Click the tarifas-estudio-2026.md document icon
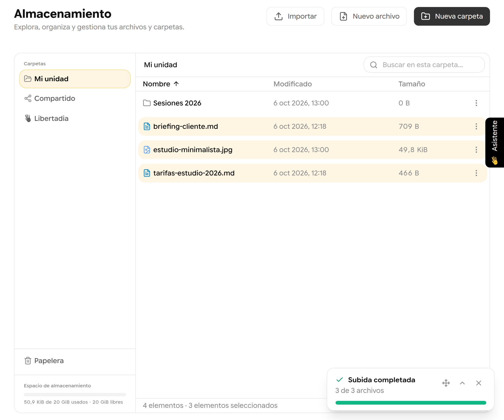The height and width of the screenshot is (420, 504). 147,173
